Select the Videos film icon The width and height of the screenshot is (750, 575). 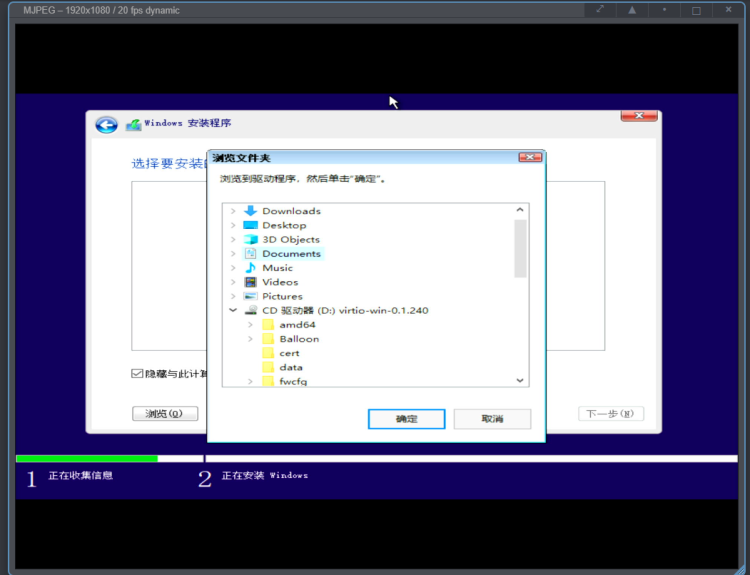pyautogui.click(x=250, y=282)
